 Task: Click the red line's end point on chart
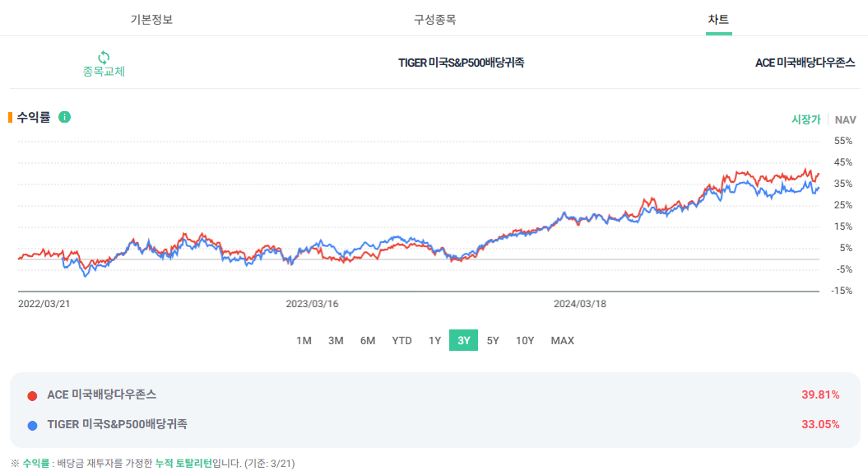pyautogui.click(x=819, y=174)
